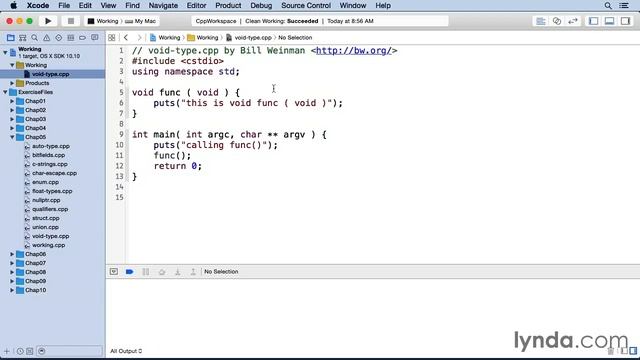This screenshot has width=640, height=360.
Task: Open the Find navigator
Action: 35,38
